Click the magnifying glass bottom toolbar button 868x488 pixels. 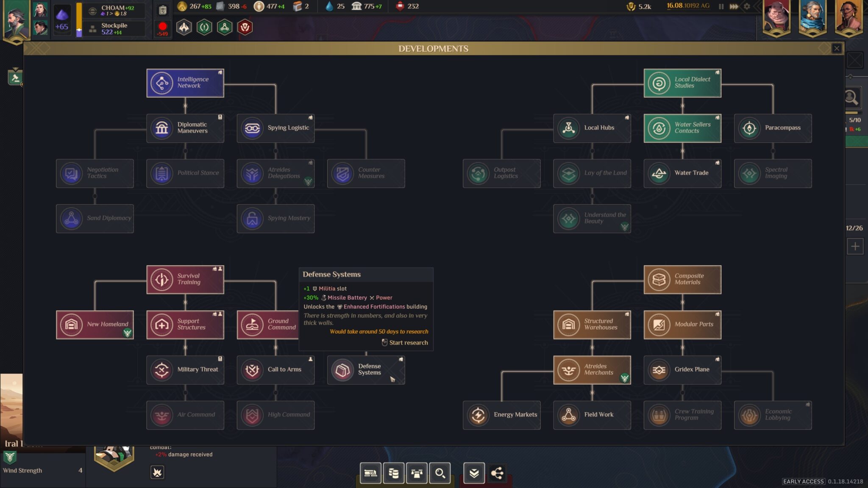pos(440,473)
